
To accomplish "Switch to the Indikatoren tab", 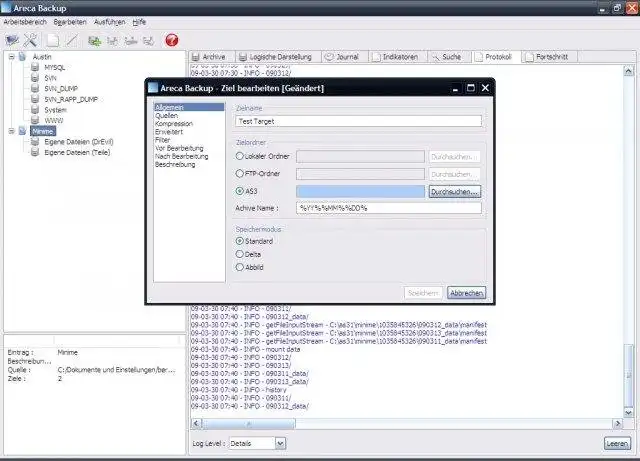I will [x=397, y=57].
